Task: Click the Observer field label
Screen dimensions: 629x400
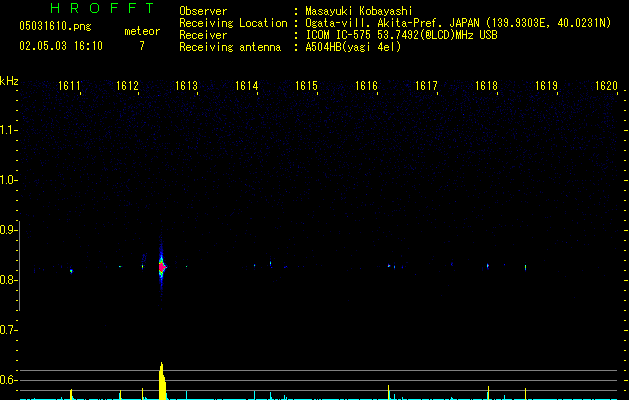Action: coord(203,11)
